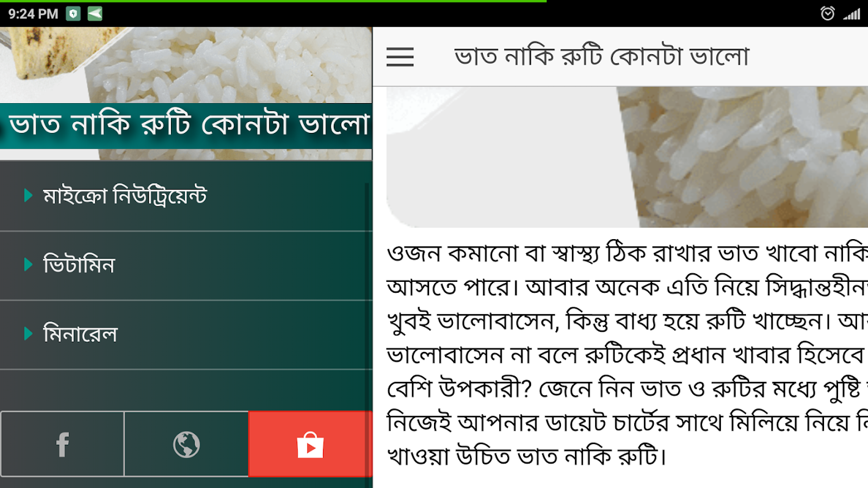Select the মিনারেল menu item

point(186,334)
